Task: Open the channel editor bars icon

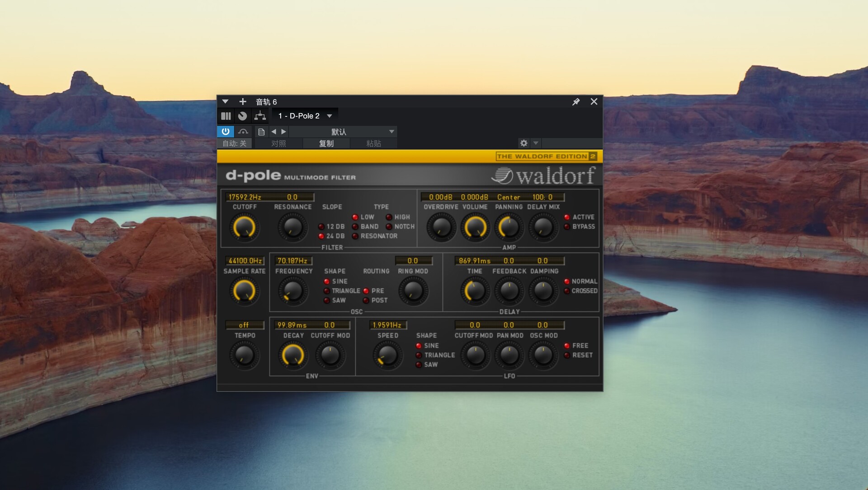Action: coord(226,116)
